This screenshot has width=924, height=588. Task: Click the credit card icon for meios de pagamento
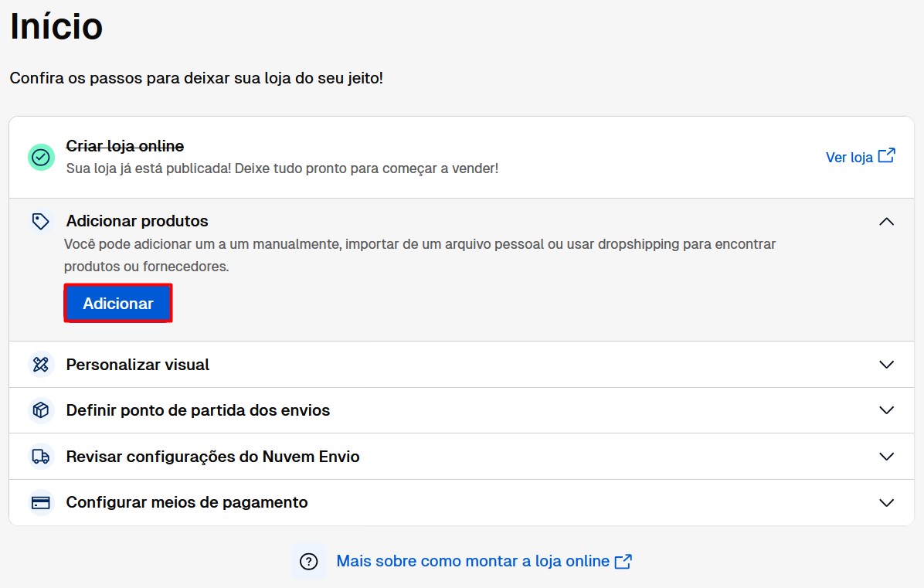pos(41,502)
